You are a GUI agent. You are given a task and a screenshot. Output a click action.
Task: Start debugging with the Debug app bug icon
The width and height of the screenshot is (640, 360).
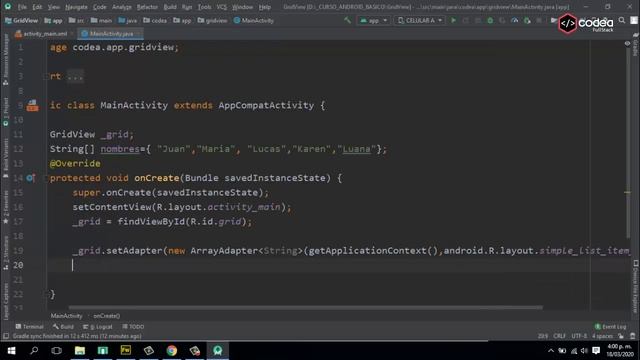490,20
